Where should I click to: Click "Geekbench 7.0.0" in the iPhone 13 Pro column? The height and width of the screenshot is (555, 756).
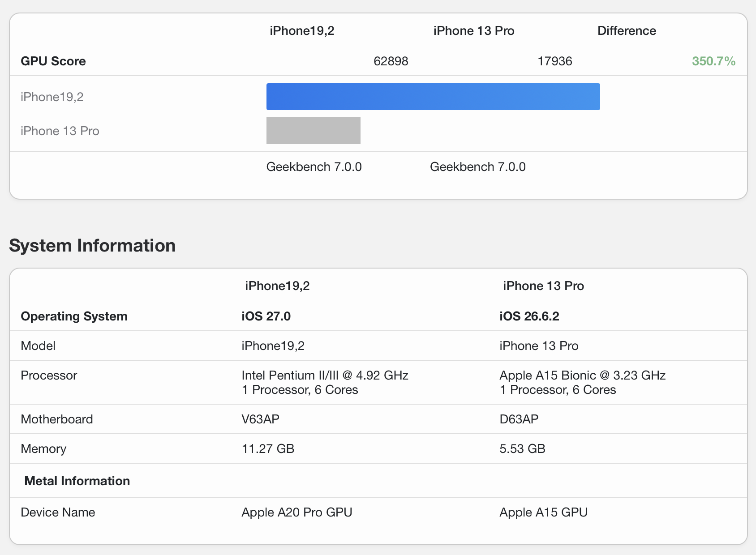(478, 166)
